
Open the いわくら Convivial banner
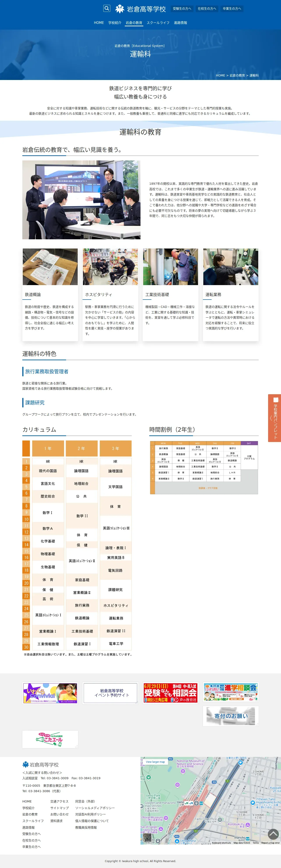point(50,693)
